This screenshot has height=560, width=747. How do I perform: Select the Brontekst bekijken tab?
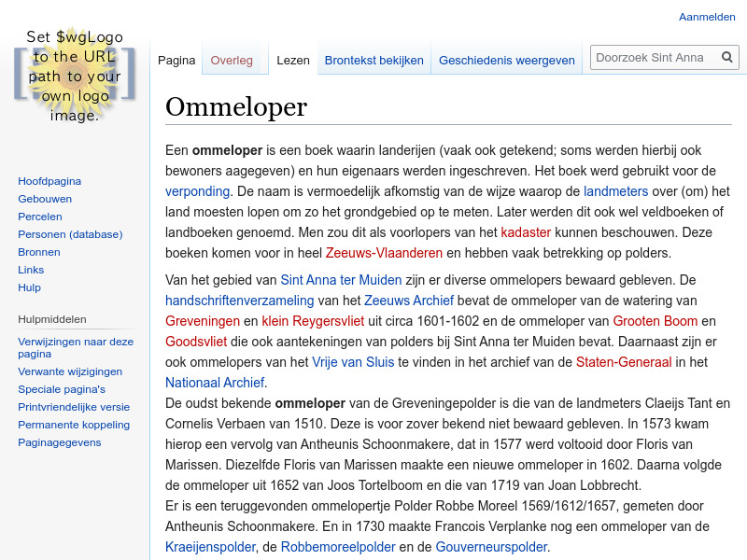[x=373, y=59]
